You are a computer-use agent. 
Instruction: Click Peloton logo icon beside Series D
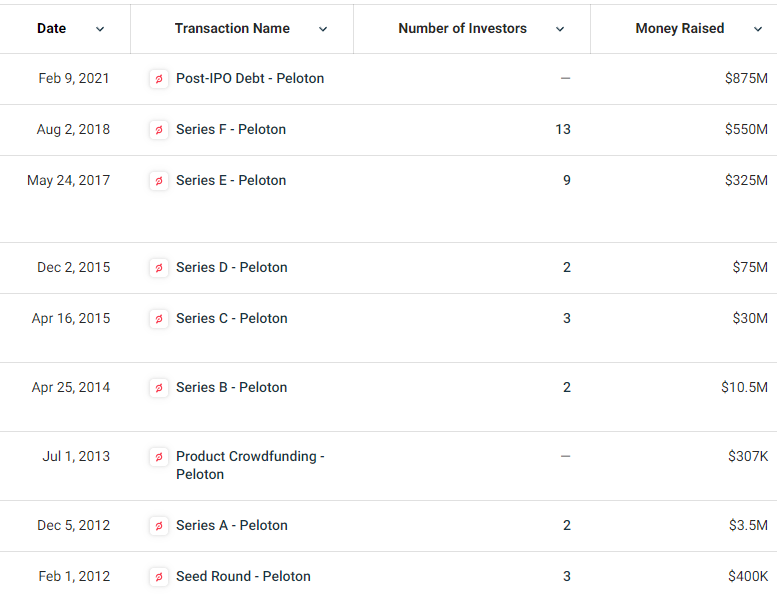coord(159,268)
